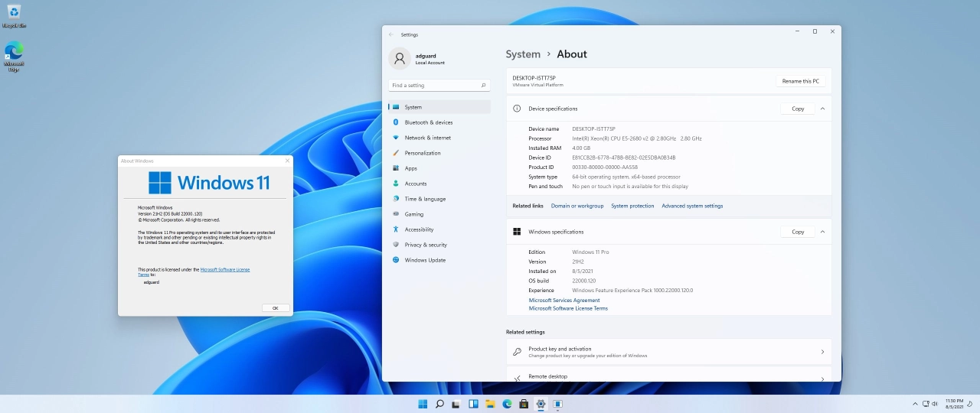The image size is (980, 413).
Task: Click the Device specifications info icon
Action: (517, 109)
